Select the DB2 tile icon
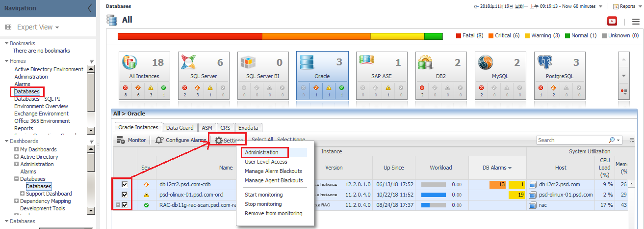Viewport: 644px width, 229px height. [x=426, y=63]
